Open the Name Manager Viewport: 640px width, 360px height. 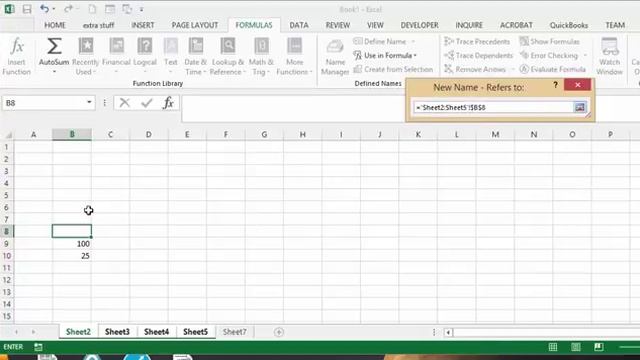click(335, 56)
